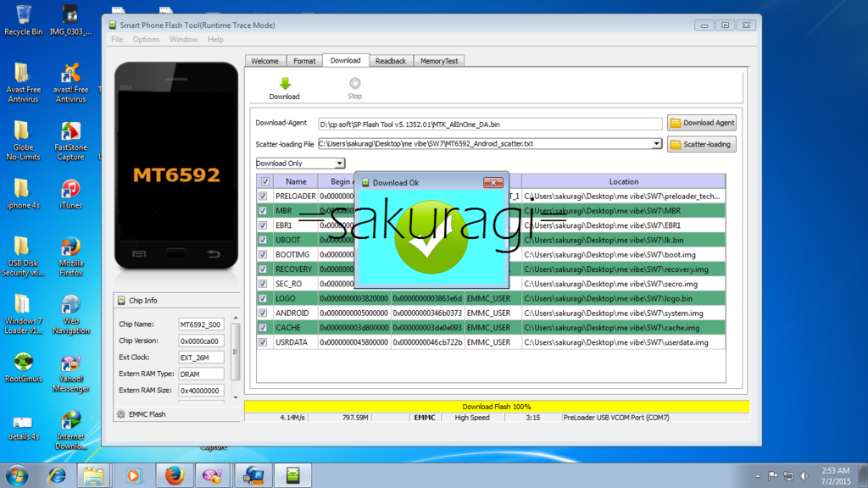Uncheck the PRELOADER partition checkbox
This screenshot has width=868, height=488.
(x=263, y=197)
